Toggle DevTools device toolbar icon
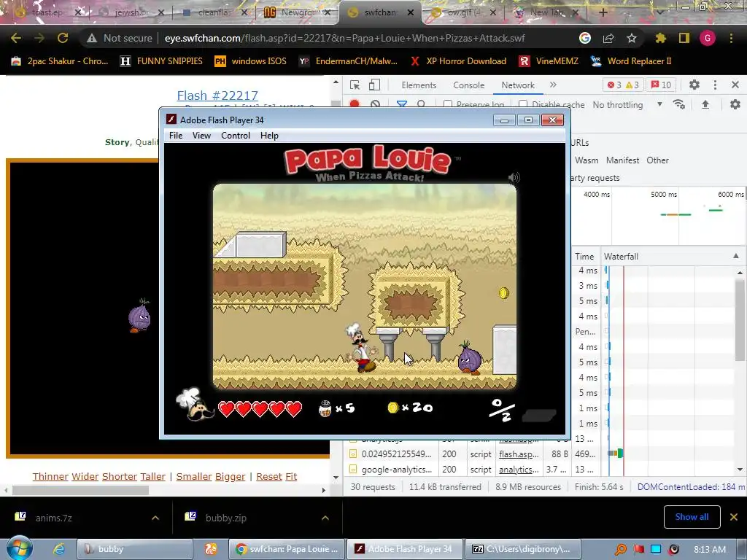 (x=374, y=85)
